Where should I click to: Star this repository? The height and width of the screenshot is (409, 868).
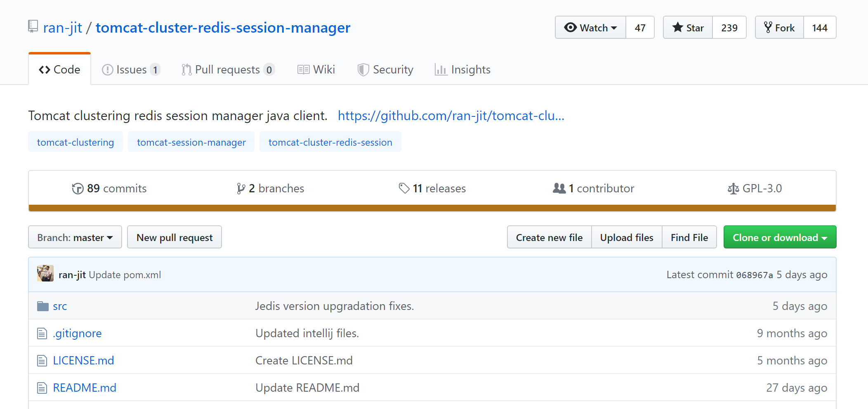coord(688,28)
